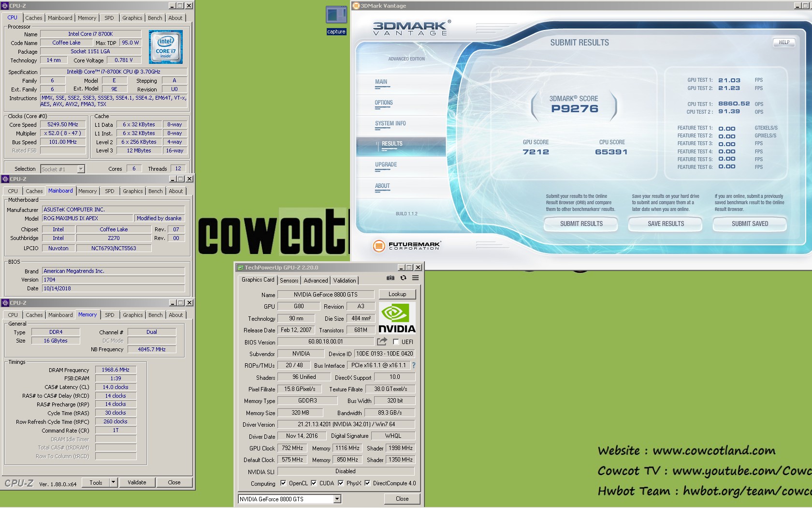Click the ROG MAXIMUS IX APEX model field
Image resolution: width=812 pixels, height=508 pixels.
pos(87,218)
